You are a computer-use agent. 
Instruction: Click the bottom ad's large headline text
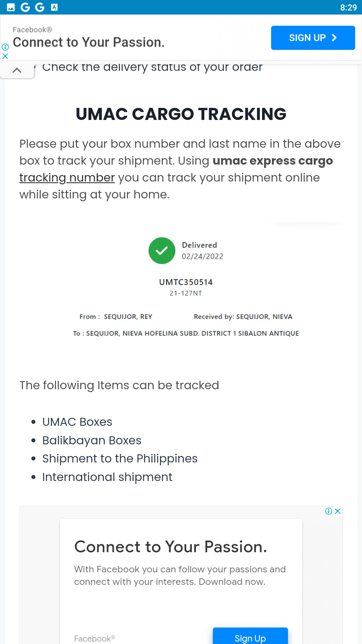point(171,547)
